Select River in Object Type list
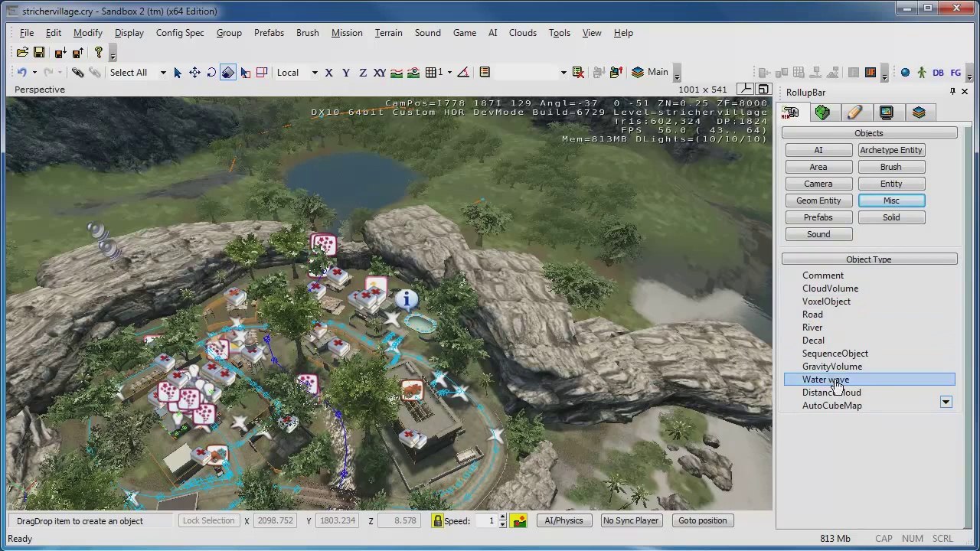980x551 pixels. point(812,328)
